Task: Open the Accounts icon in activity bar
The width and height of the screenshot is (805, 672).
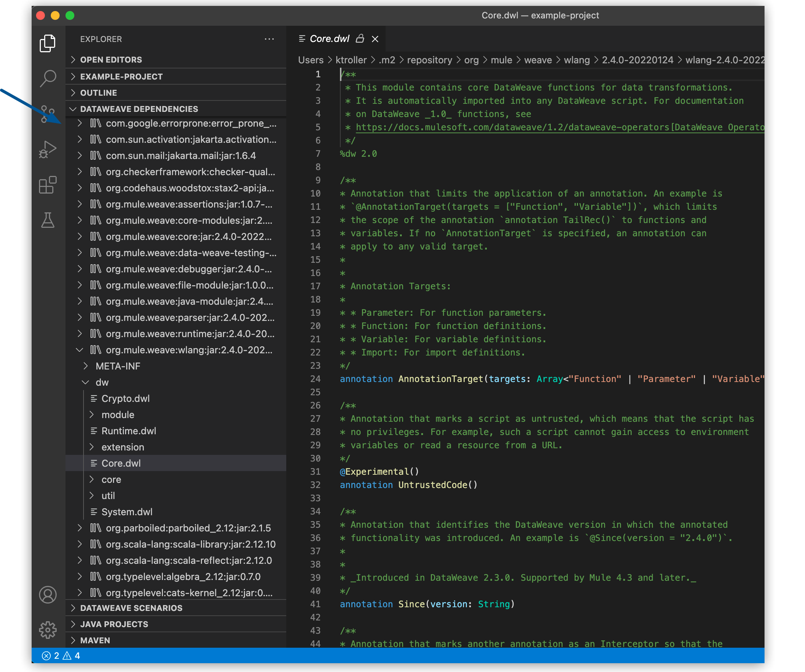Action: coord(47,595)
